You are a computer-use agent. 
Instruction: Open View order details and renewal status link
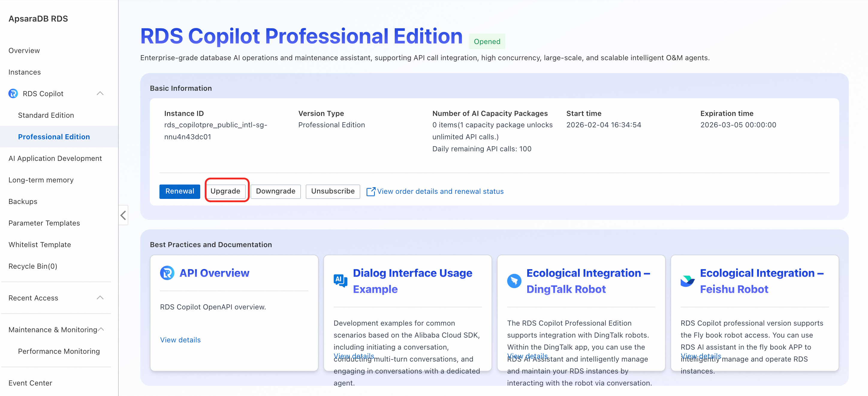pyautogui.click(x=440, y=191)
